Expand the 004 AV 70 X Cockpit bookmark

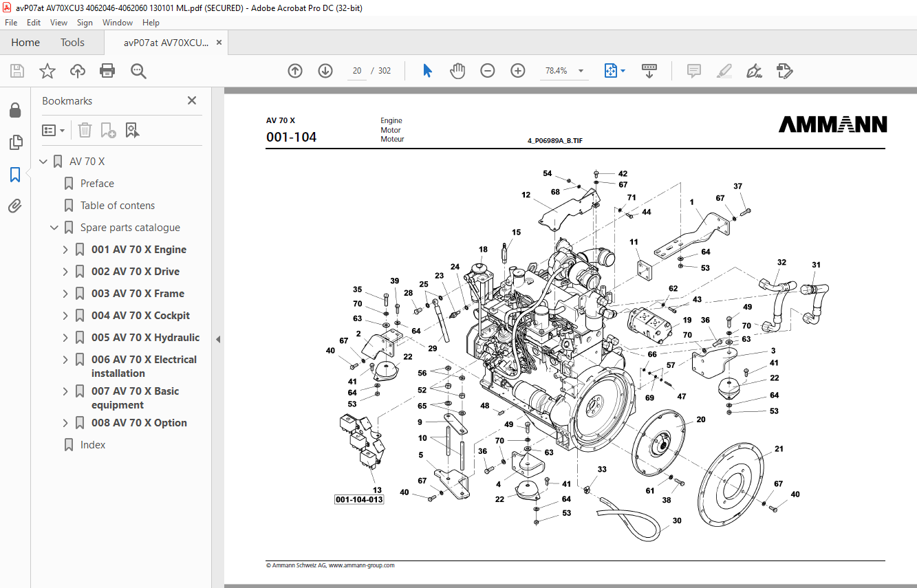65,316
